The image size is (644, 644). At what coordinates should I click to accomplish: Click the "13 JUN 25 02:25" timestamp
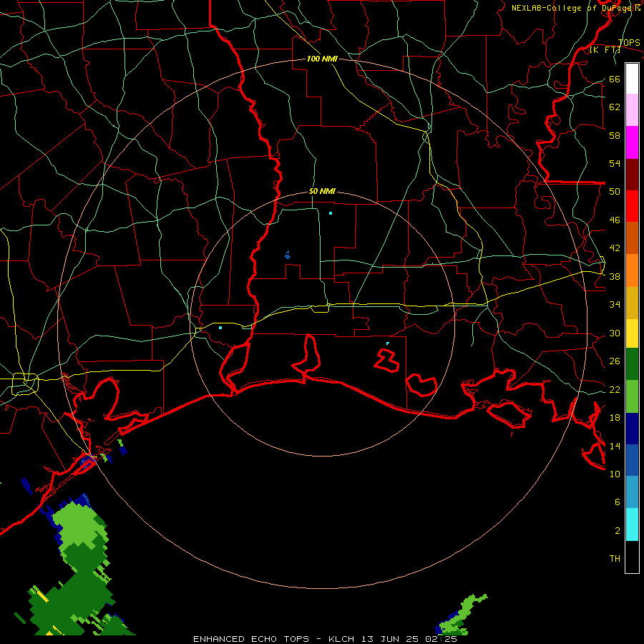point(409,639)
